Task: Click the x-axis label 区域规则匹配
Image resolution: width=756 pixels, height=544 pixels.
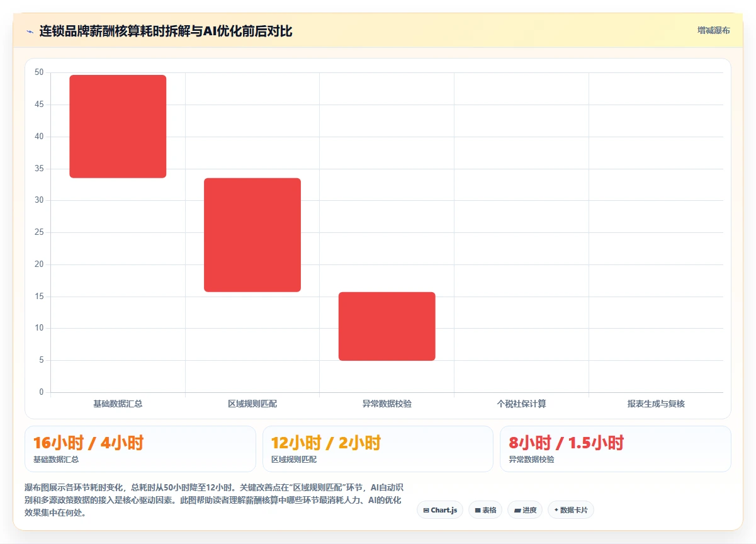Action: tap(252, 404)
